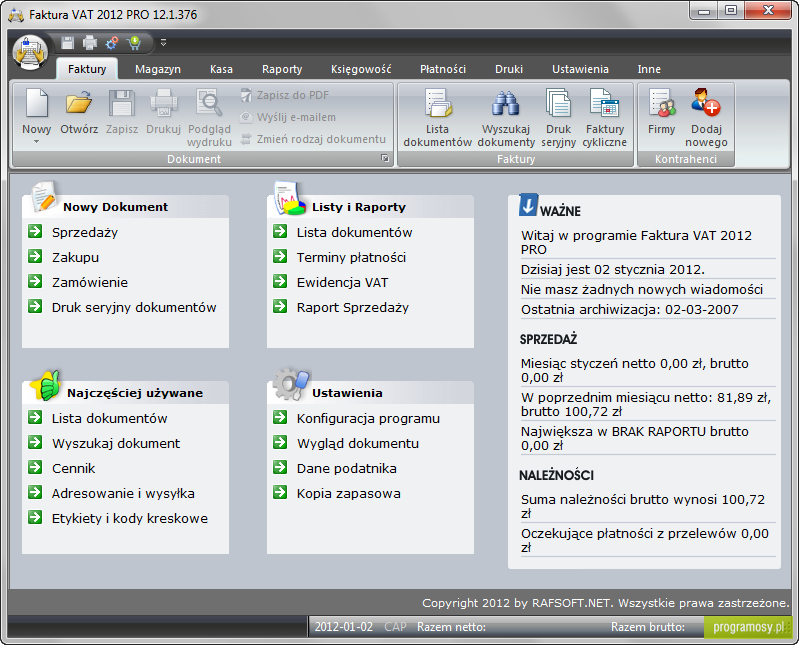Click the status bar date 2012-01-02
This screenshot has width=799, height=645.
[x=343, y=627]
